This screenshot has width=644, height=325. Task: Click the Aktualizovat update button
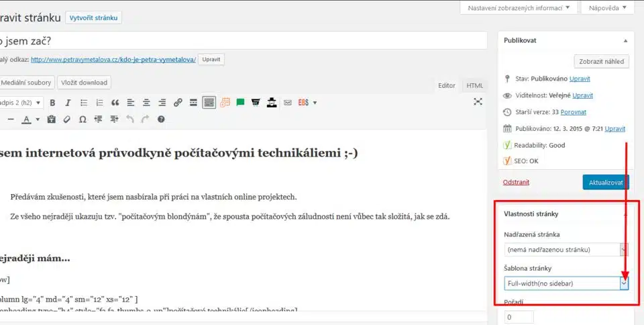pyautogui.click(x=606, y=183)
